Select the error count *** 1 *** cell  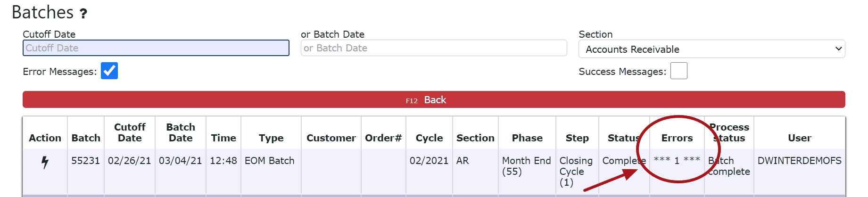pos(677,160)
